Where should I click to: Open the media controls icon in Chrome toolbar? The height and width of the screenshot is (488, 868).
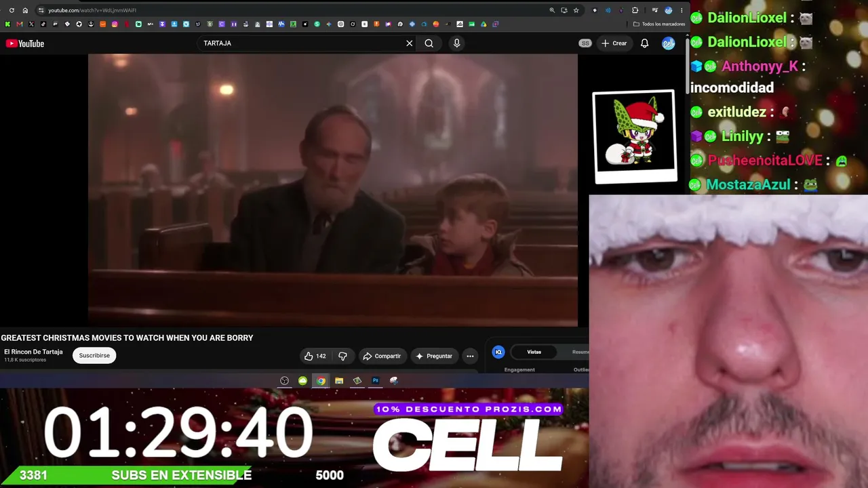point(654,10)
